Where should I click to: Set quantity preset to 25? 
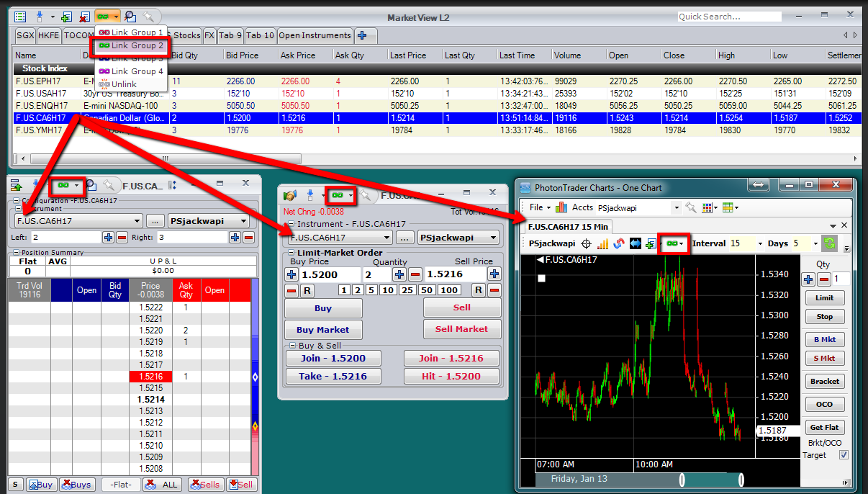(x=408, y=290)
